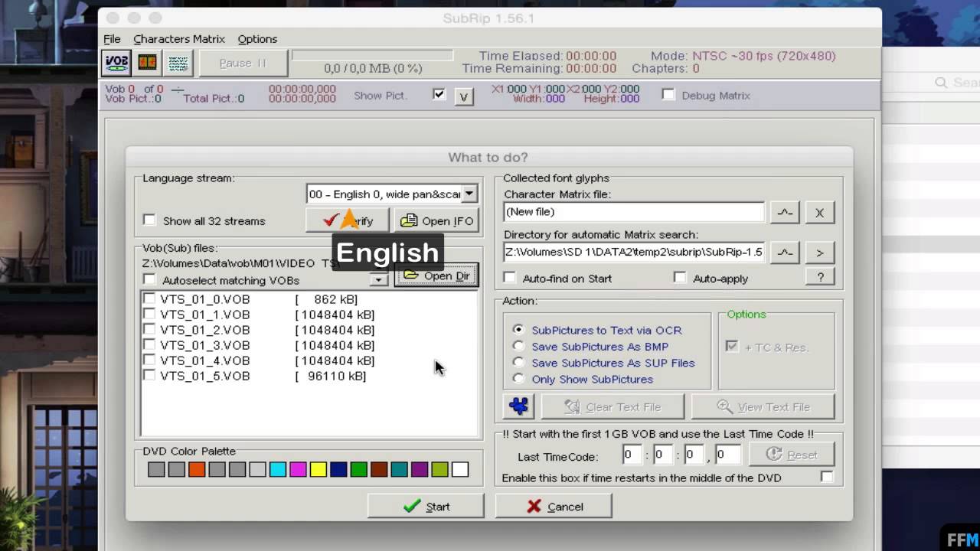The height and width of the screenshot is (551, 980).
Task: Select VTS_01_2.VOB file name
Action: click(x=204, y=330)
